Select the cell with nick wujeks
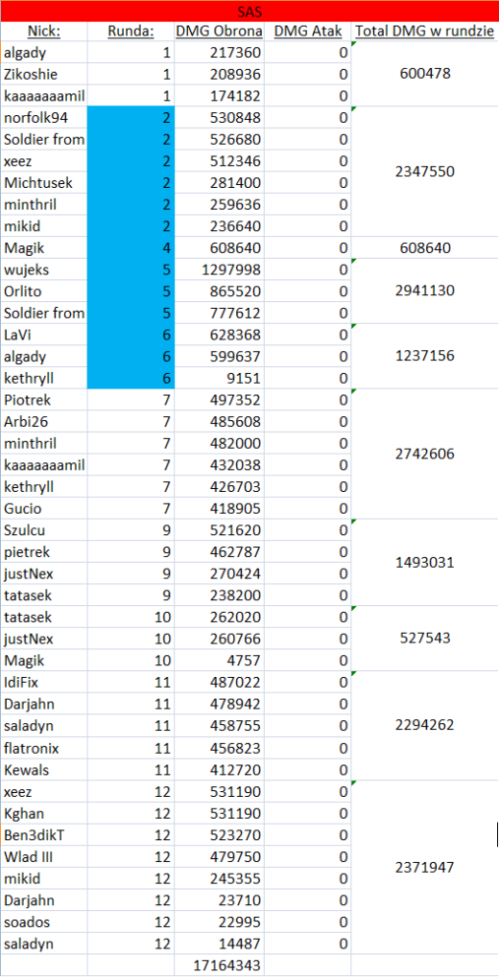This screenshot has width=499, height=980. (x=44, y=269)
